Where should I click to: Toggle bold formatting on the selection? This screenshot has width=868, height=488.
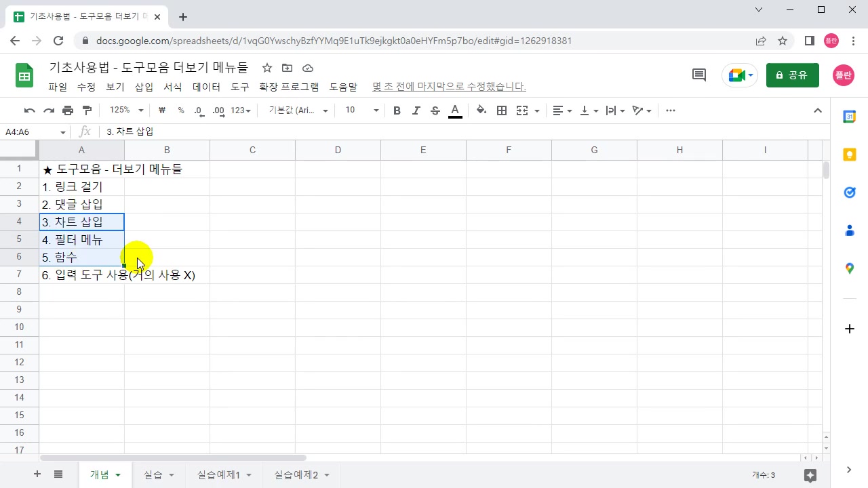tap(397, 110)
